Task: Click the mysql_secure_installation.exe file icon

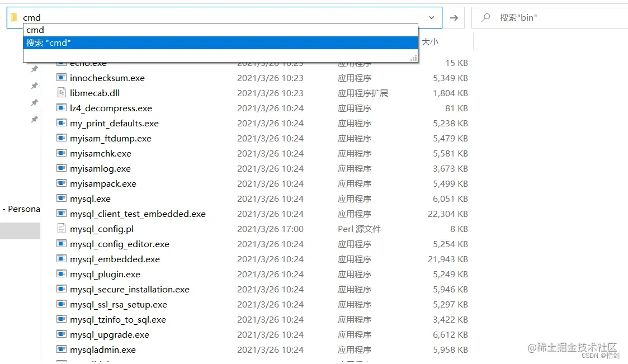Action: pos(62,289)
